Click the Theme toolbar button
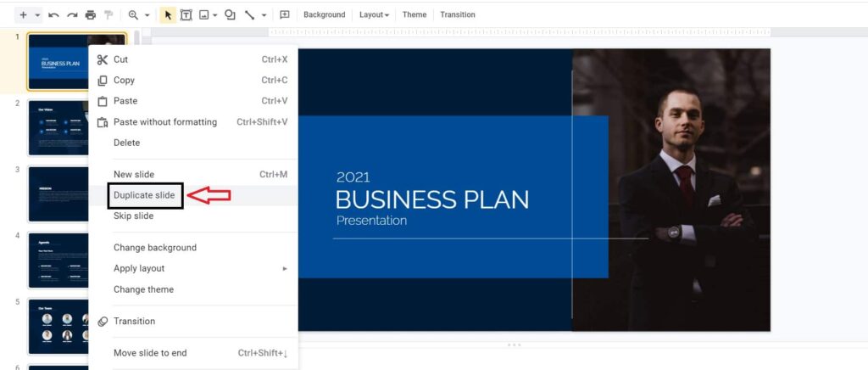The height and width of the screenshot is (370, 868). [x=415, y=15]
